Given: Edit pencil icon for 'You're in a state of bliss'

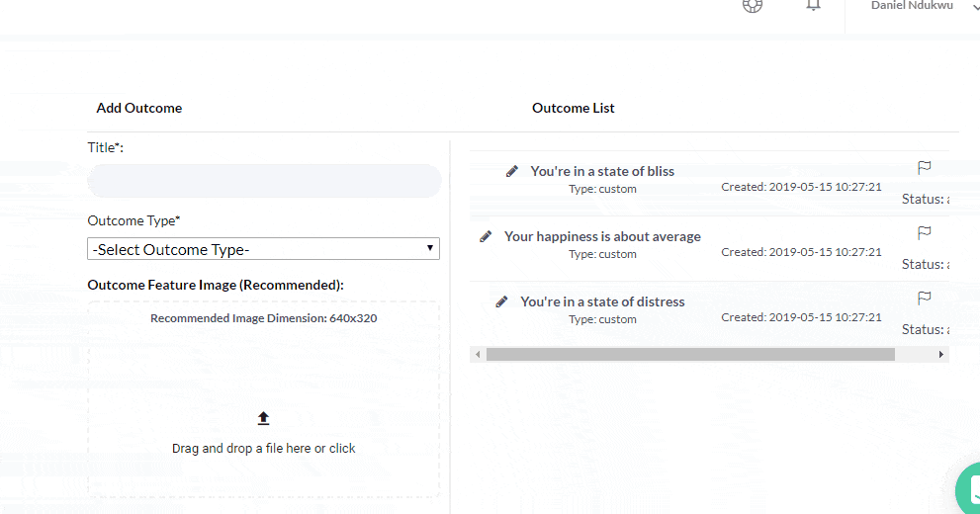Looking at the screenshot, I should pos(512,171).
